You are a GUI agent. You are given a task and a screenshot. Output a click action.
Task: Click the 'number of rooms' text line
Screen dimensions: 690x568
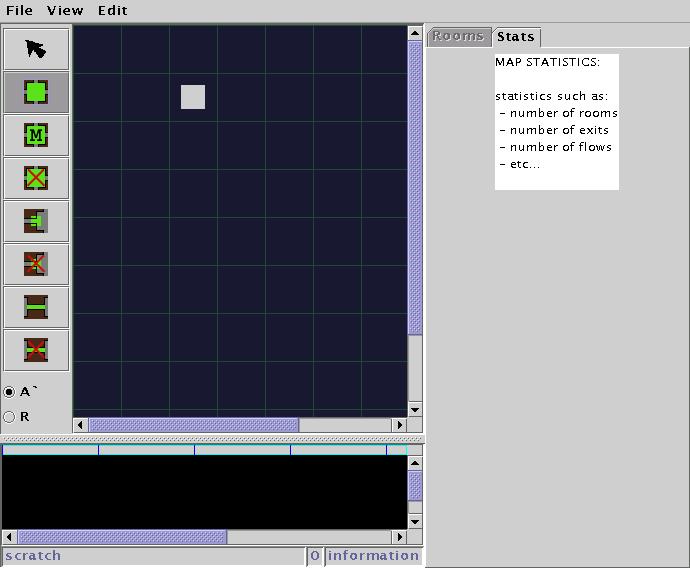(x=559, y=113)
